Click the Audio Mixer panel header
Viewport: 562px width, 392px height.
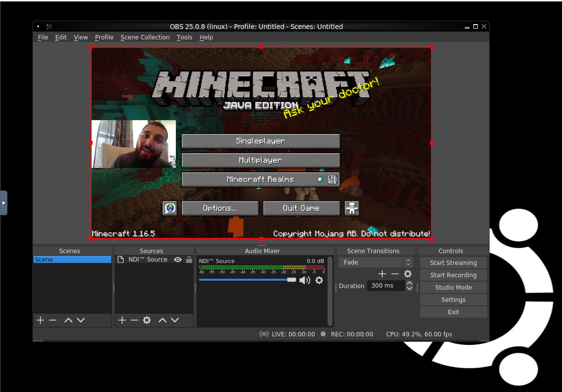click(263, 251)
